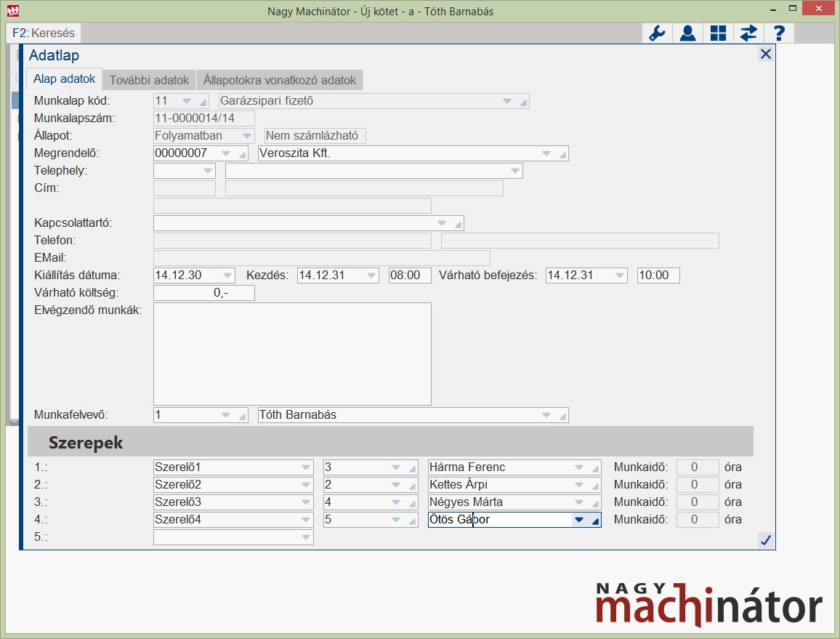Image resolution: width=840 pixels, height=639 pixels.
Task: Click the Kezdés time field 08:00
Action: click(x=410, y=276)
